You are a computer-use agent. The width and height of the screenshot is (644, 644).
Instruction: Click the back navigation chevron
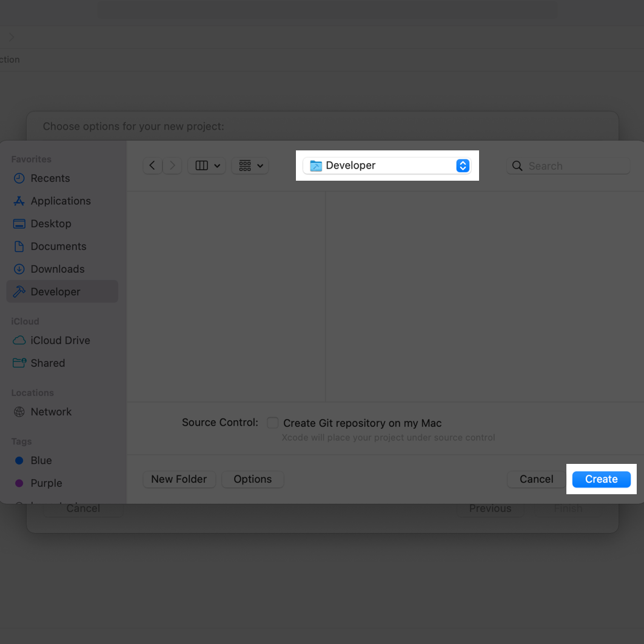152,166
